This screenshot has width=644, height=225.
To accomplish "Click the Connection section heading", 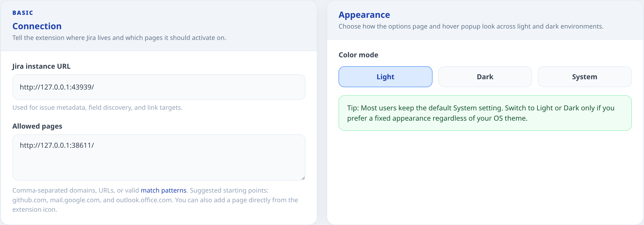I will 37,26.
